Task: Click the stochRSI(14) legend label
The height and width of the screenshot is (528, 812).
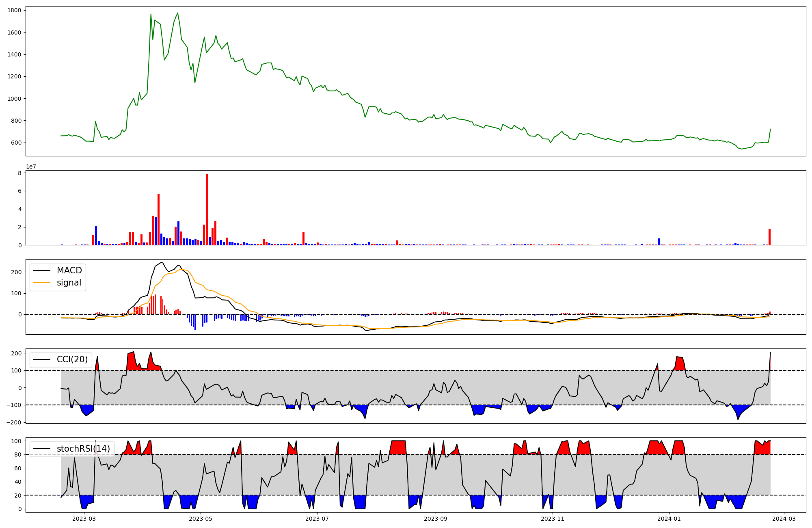Action: coord(83,449)
